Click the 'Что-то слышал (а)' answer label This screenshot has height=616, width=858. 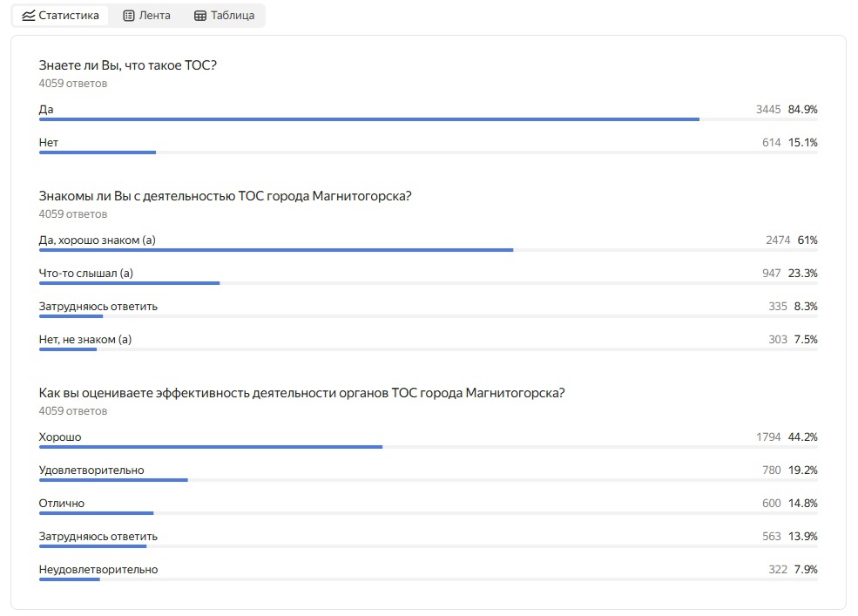[x=86, y=273]
